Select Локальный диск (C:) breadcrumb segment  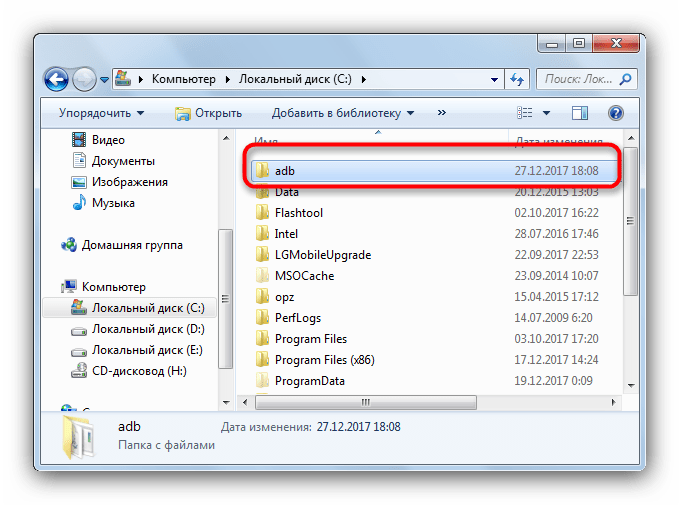pos(295,79)
